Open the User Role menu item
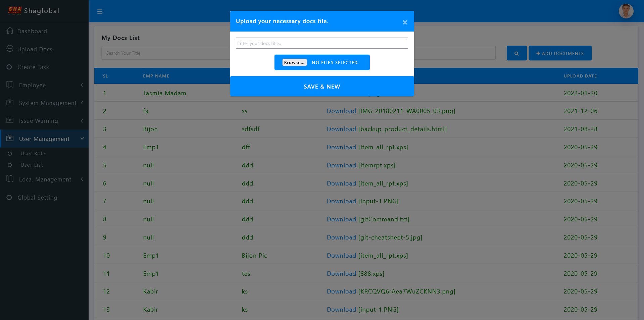Screen dimensions: 644x320 (x=33, y=154)
